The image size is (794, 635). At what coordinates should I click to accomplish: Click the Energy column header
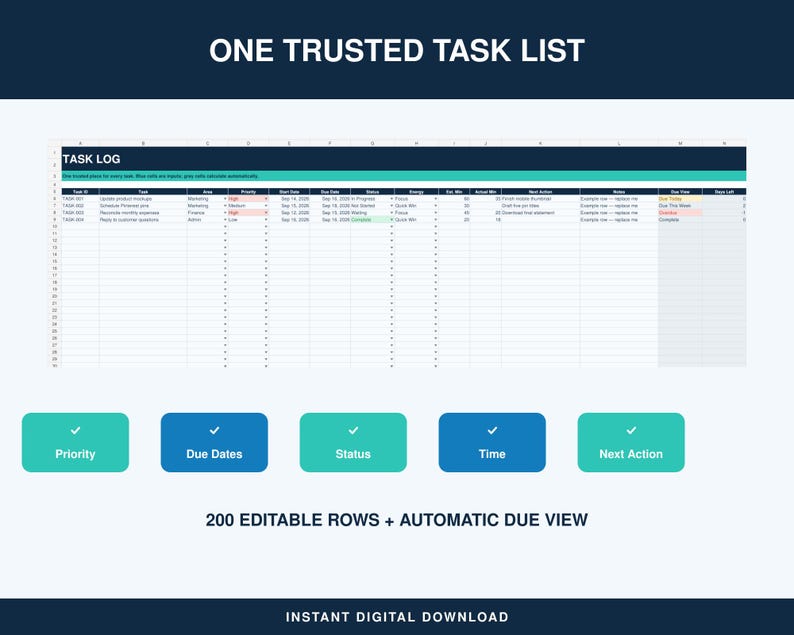pyautogui.click(x=416, y=192)
